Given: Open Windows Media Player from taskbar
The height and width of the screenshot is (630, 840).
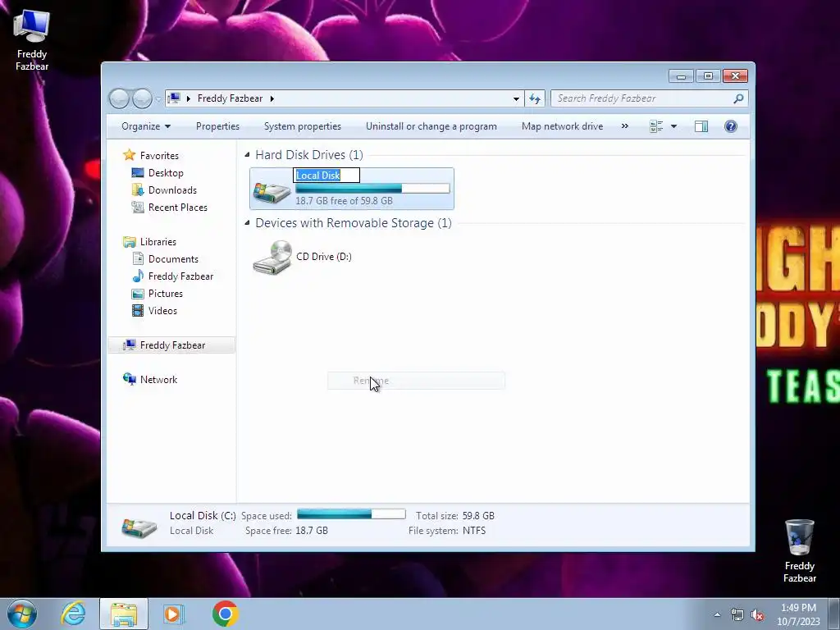Looking at the screenshot, I should click(x=174, y=614).
